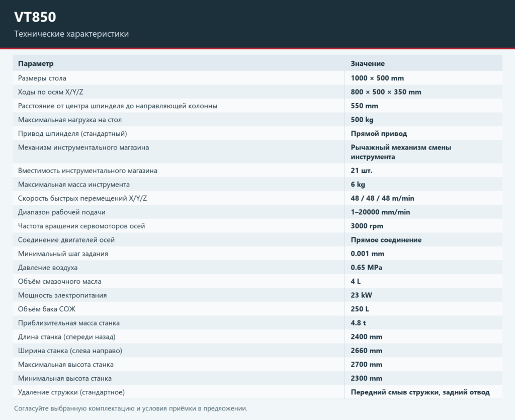Click the value '1000 × 500 mm'
Viewport: 515px width, 420px height.
[377, 78]
